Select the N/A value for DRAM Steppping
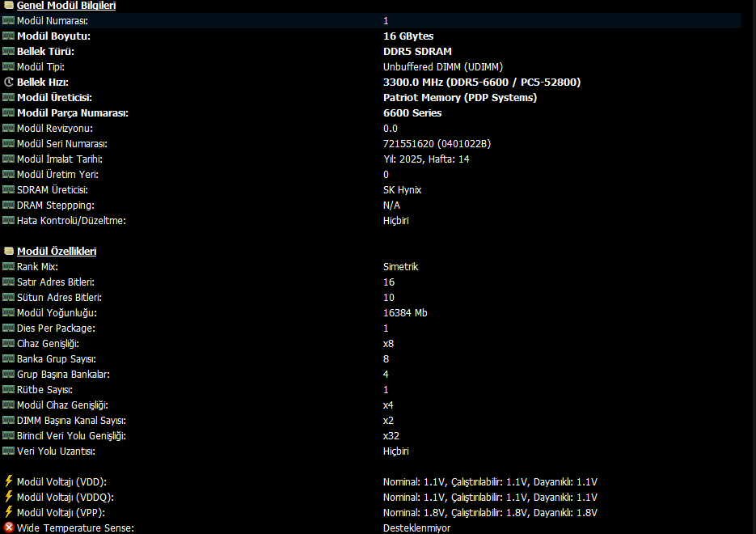The image size is (756, 534). [391, 205]
